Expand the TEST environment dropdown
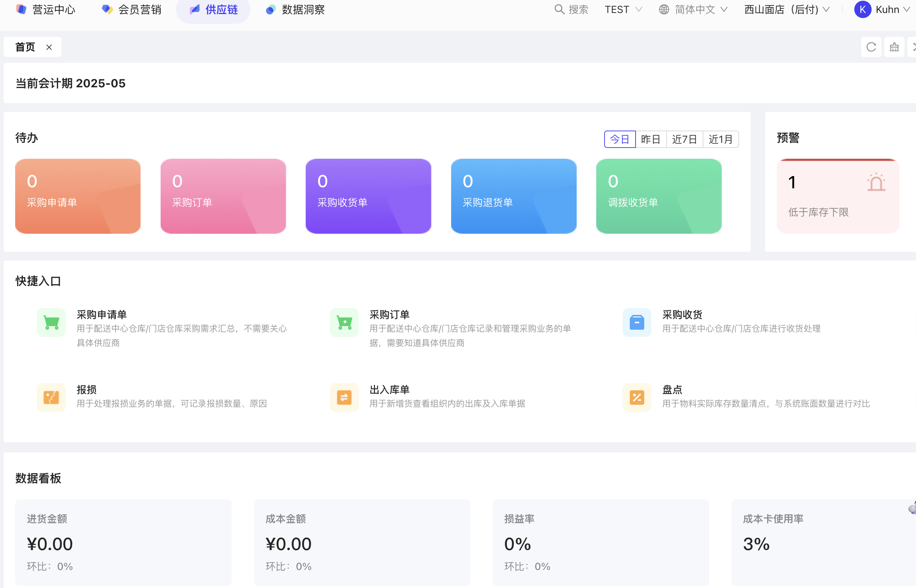Viewport: 916px width, 588px height. (x=623, y=9)
